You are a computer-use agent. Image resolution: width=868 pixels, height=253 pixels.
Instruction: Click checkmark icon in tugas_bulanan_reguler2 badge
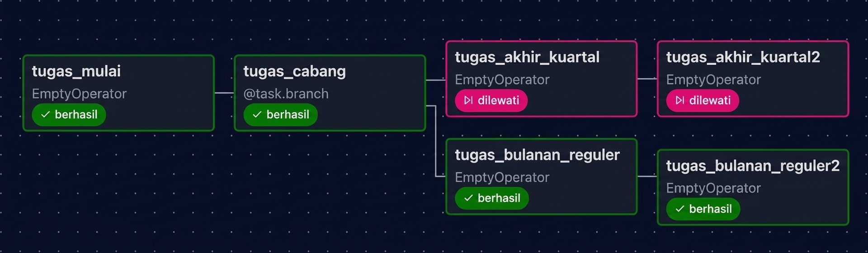[x=680, y=209]
